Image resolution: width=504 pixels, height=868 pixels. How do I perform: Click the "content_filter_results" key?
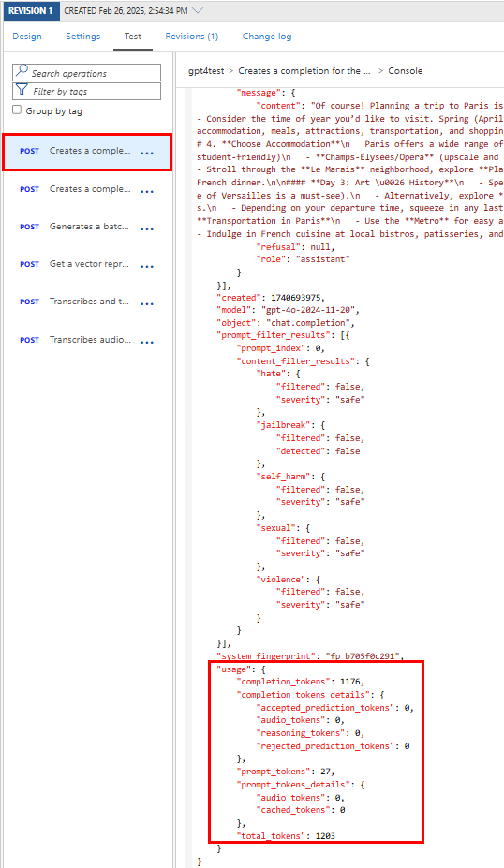pos(295,361)
